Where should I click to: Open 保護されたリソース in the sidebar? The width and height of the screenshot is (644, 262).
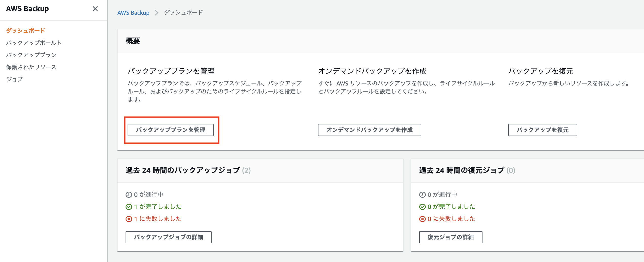coord(31,67)
